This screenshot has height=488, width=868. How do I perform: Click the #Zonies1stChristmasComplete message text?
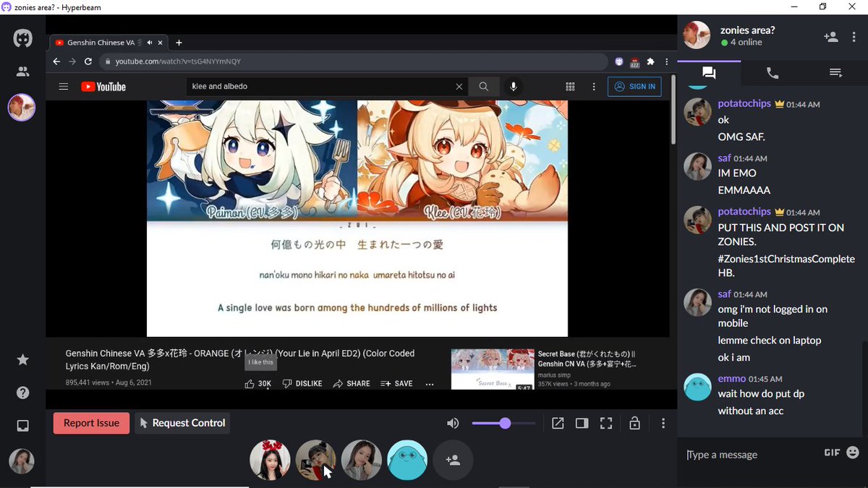click(786, 265)
